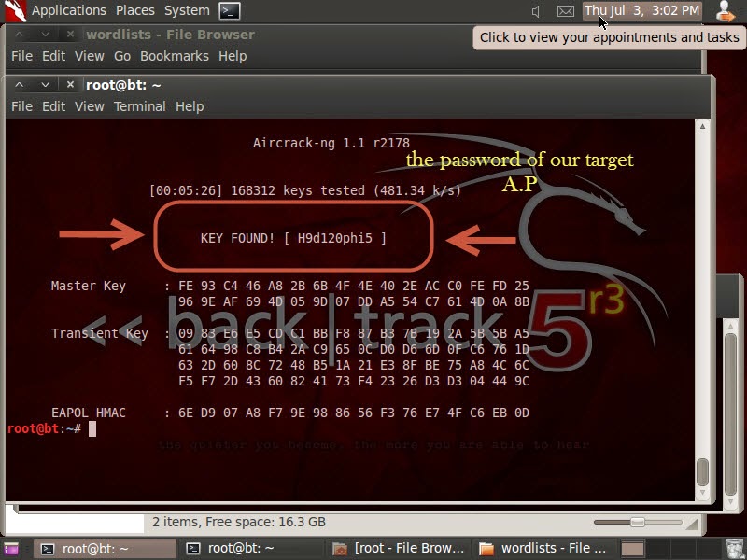Open Go menu in File Browser
Image resolution: width=747 pixels, height=560 pixels.
click(122, 56)
